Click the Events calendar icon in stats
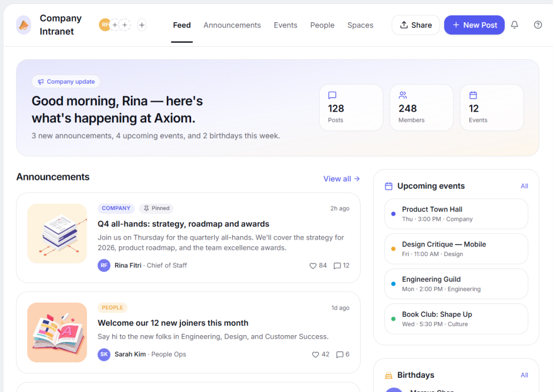 [473, 95]
